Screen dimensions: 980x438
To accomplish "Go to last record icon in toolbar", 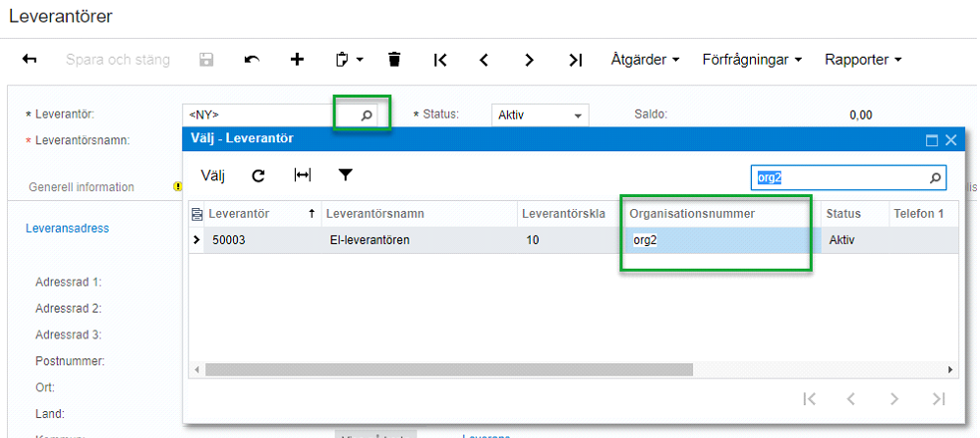I will point(575,60).
